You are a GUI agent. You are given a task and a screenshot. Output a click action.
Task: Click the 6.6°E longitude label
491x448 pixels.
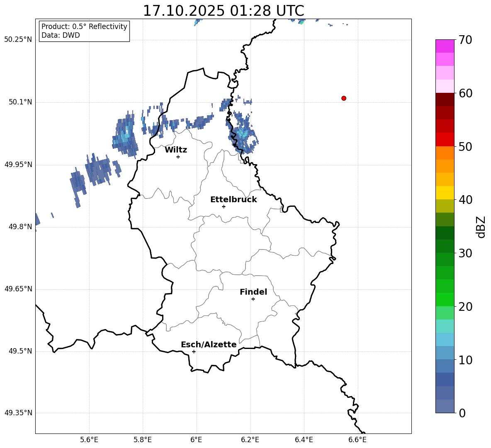pos(357,440)
